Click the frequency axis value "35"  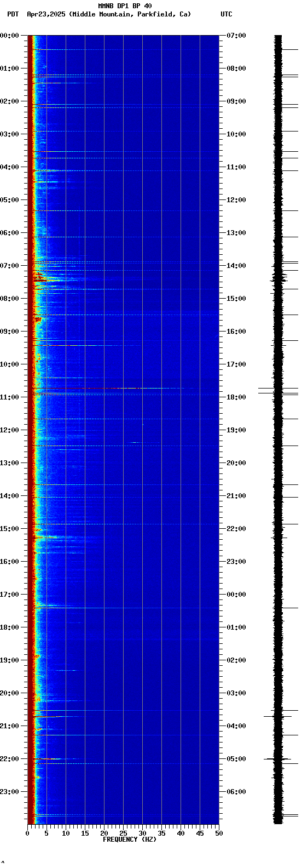click(161, 833)
